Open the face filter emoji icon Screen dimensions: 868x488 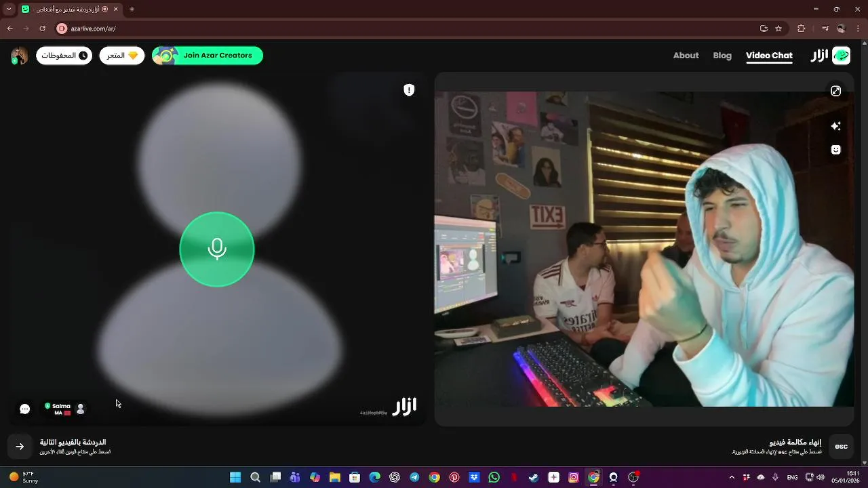[835, 150]
